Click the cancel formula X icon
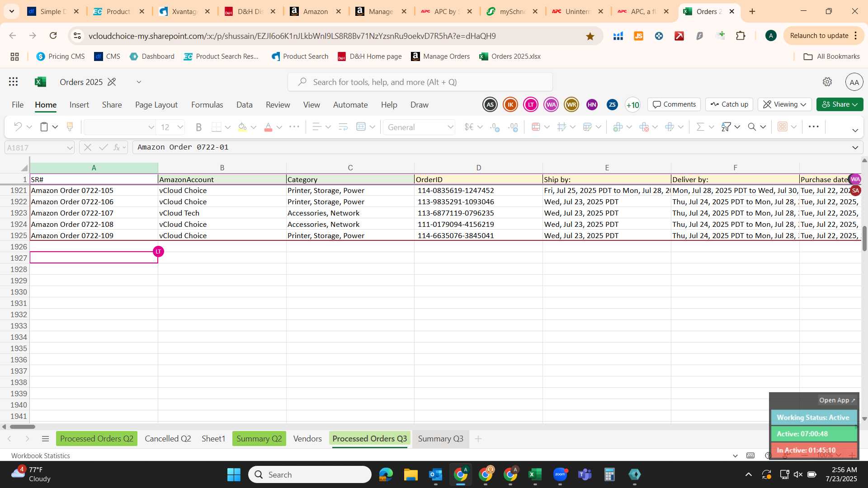The image size is (868, 488). [x=88, y=147]
